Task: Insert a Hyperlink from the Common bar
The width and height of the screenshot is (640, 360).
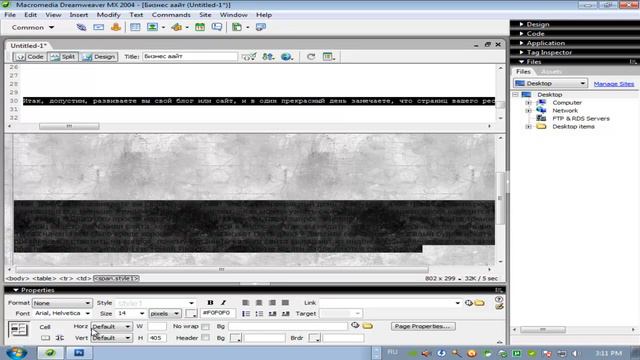Action: coord(81,27)
